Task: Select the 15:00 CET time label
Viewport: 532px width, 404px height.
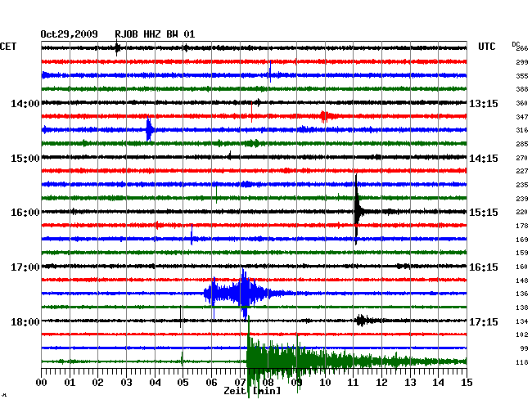Action: [25, 159]
